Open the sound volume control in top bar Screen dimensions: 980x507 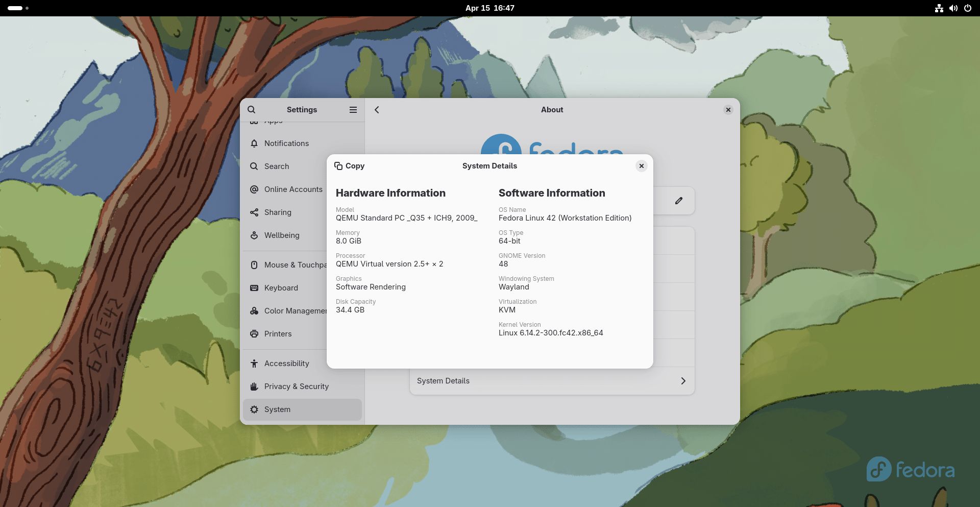pyautogui.click(x=953, y=8)
